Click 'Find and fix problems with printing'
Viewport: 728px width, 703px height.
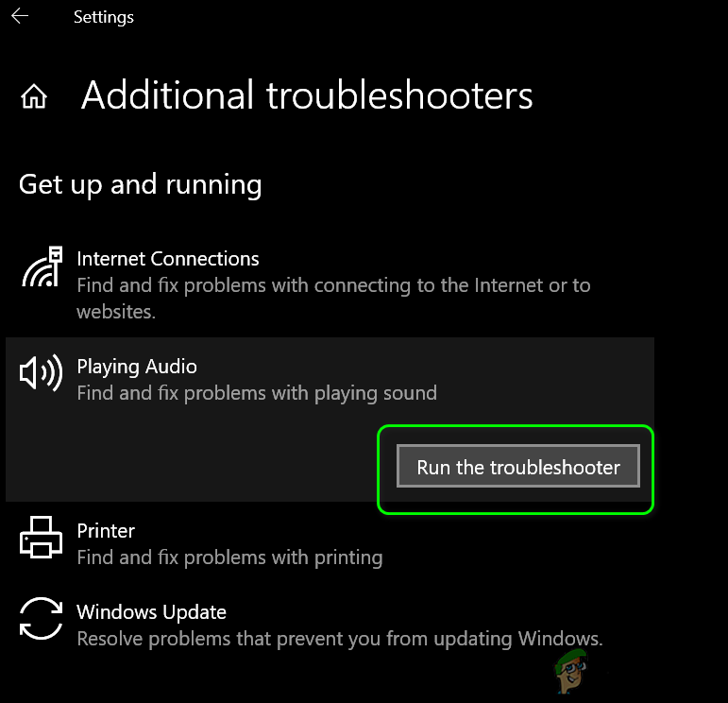click(x=229, y=557)
